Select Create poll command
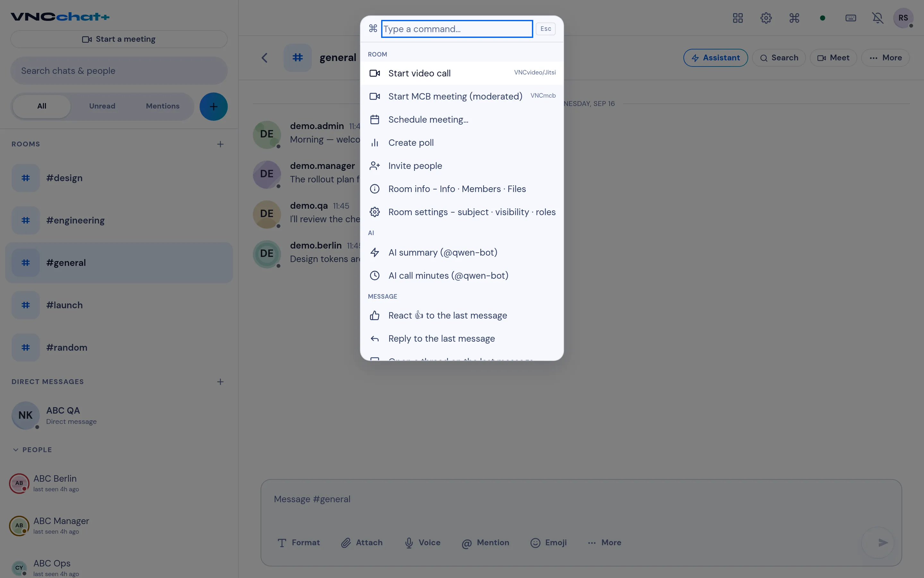This screenshot has width=924, height=578. tap(462, 143)
